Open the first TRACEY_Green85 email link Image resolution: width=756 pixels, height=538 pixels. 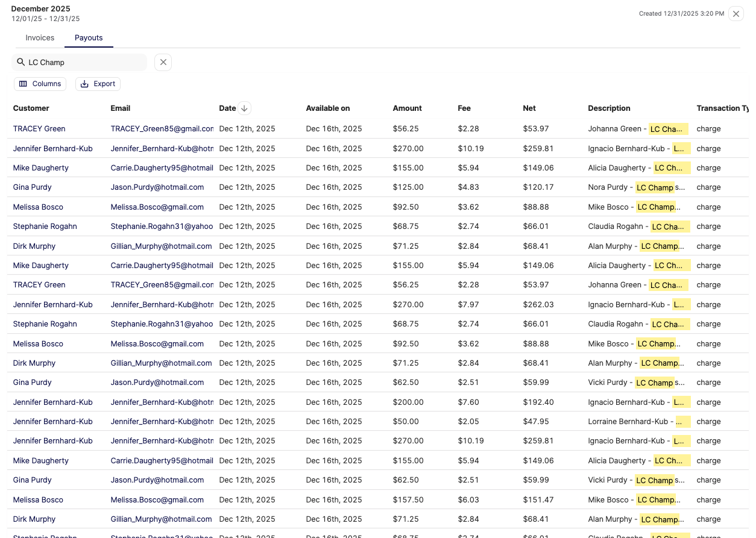click(162, 129)
